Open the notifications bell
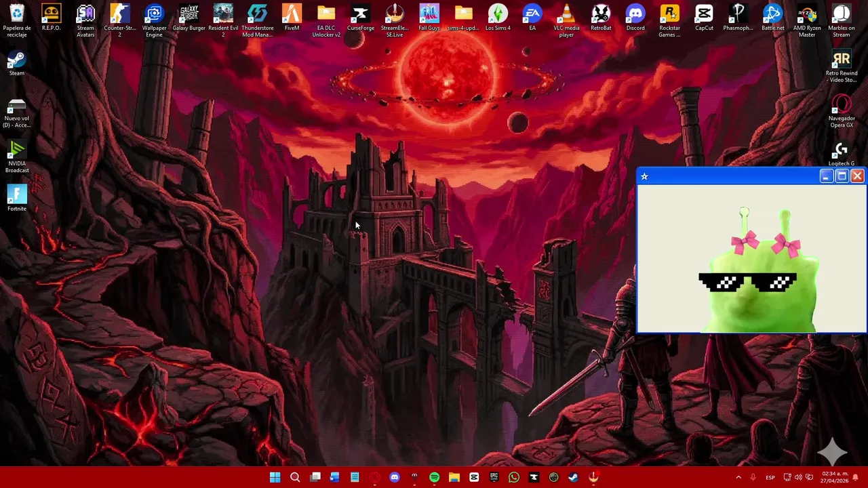Image resolution: width=868 pixels, height=488 pixels. 856,478
